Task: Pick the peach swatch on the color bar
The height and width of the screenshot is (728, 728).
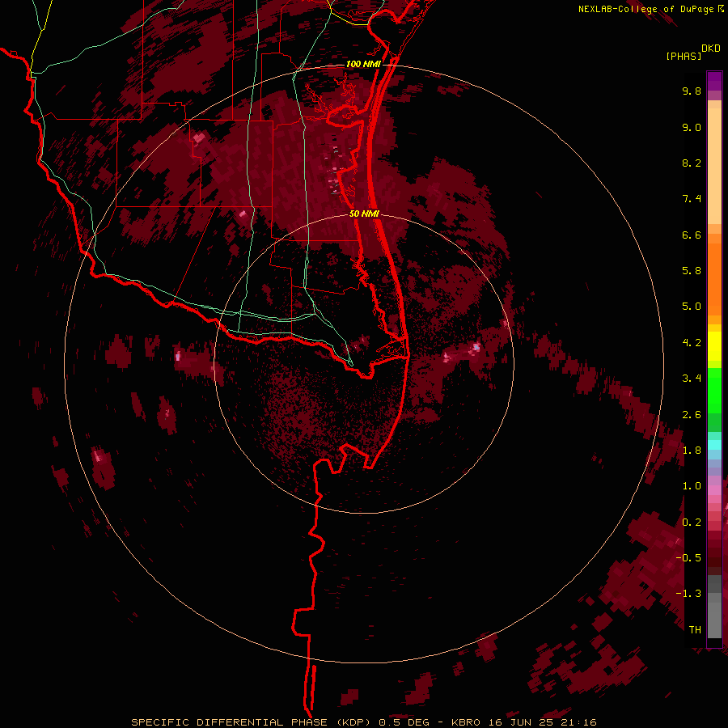Action: tap(714, 166)
